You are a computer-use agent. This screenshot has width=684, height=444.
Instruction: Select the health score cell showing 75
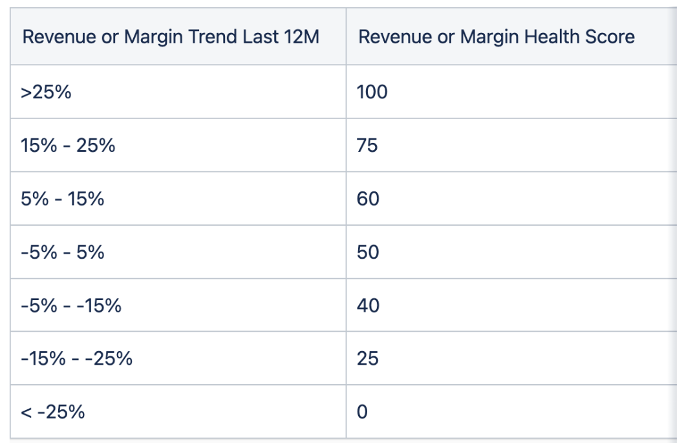pyautogui.click(x=511, y=145)
